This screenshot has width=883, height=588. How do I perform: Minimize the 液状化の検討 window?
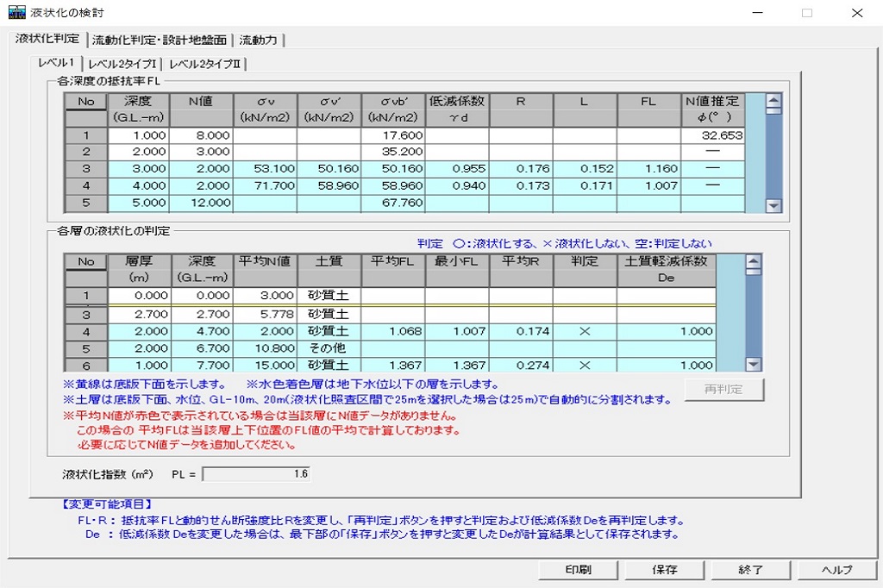(x=757, y=12)
